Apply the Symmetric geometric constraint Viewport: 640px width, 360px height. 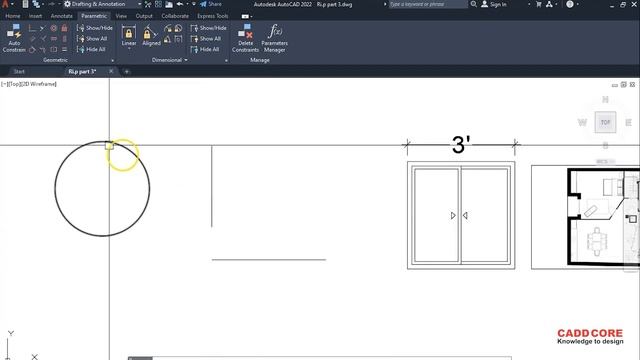coord(53,49)
